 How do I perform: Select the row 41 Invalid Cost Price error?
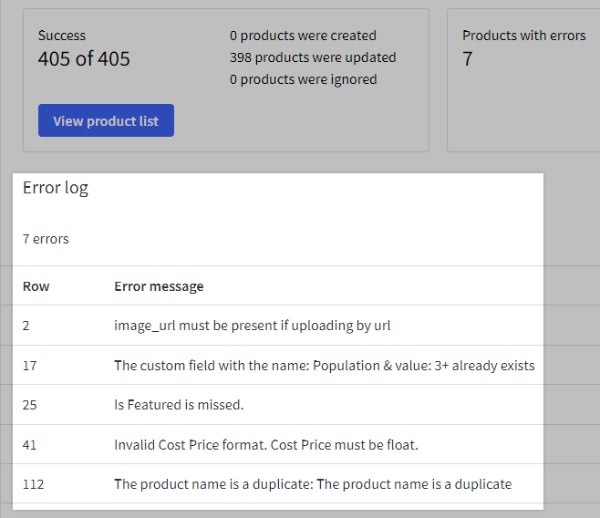278,445
